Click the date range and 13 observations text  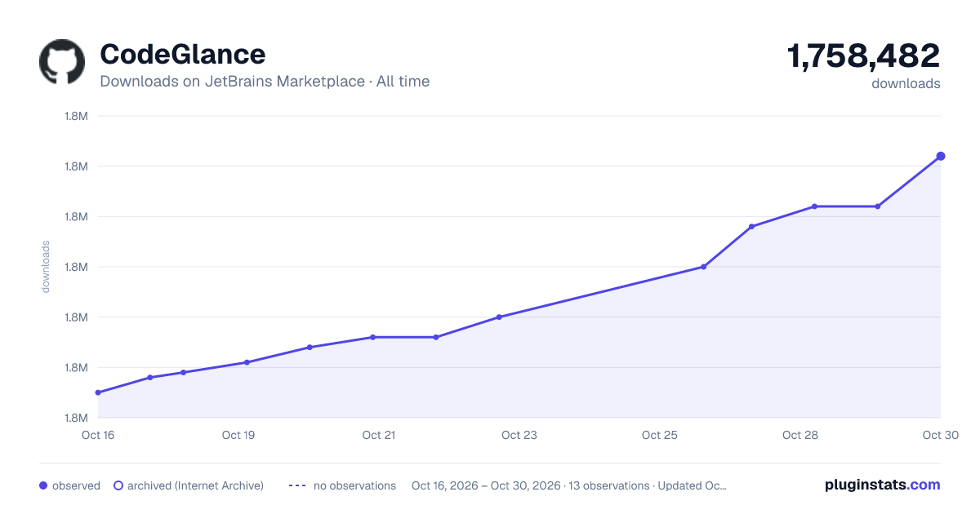tap(569, 485)
